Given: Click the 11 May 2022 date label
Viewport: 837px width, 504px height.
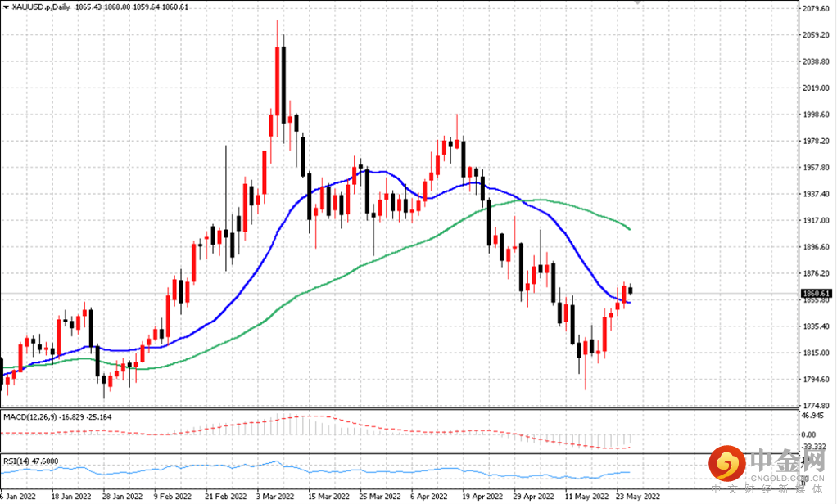Looking at the screenshot, I should (x=586, y=497).
